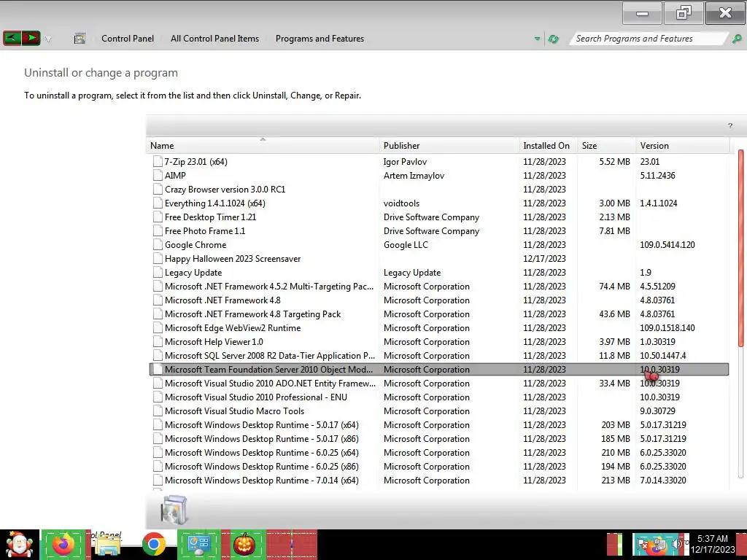
Task: Click the 7-Zip 23.01 (x64) program icon
Action: pyautogui.click(x=158, y=161)
